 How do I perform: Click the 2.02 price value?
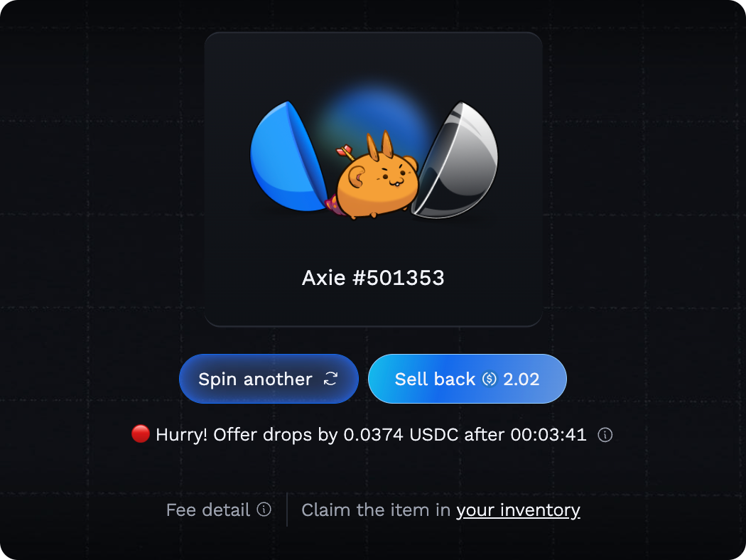click(x=521, y=379)
